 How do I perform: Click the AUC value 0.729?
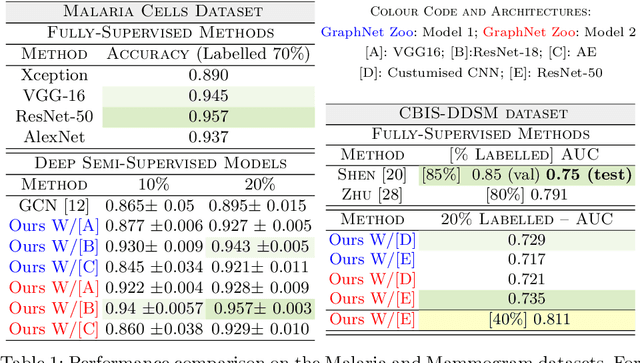pos(527,240)
